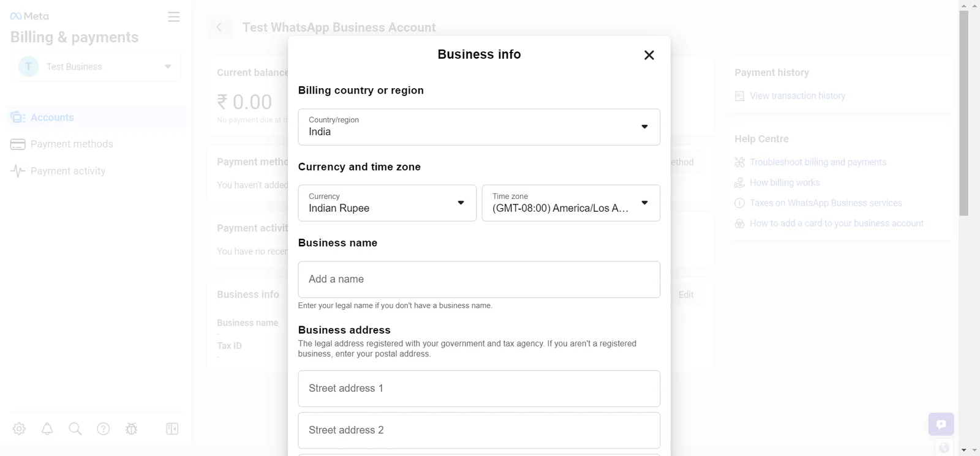Close the Business info dialog
980x456 pixels.
click(x=649, y=55)
